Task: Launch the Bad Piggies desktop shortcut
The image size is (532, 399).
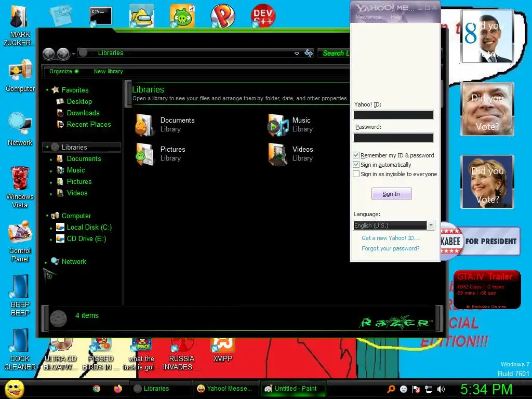Action: 182,15
